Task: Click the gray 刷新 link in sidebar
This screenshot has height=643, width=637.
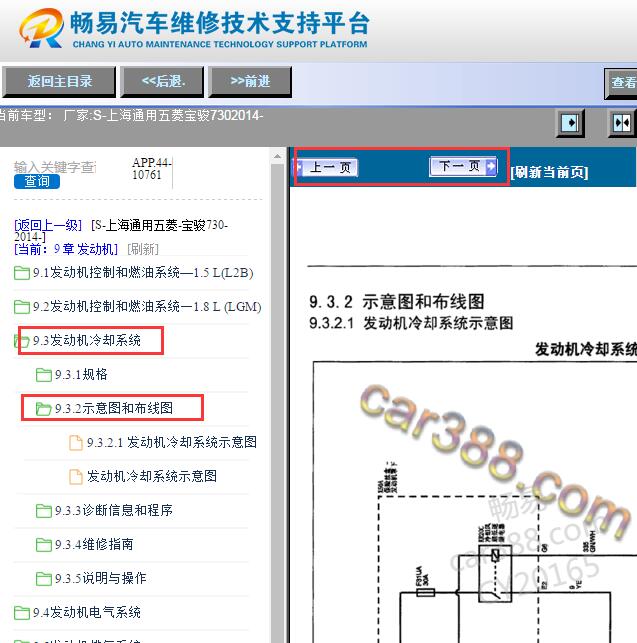Action: [x=143, y=249]
